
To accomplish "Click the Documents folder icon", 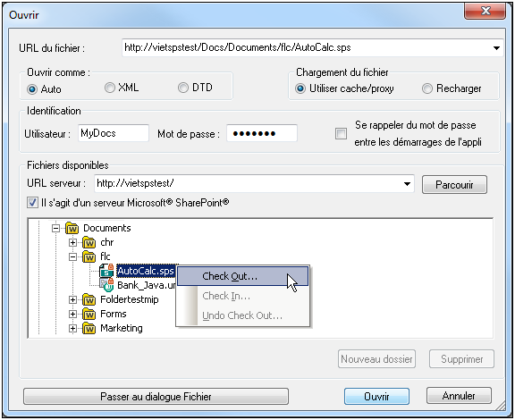I will click(x=72, y=228).
